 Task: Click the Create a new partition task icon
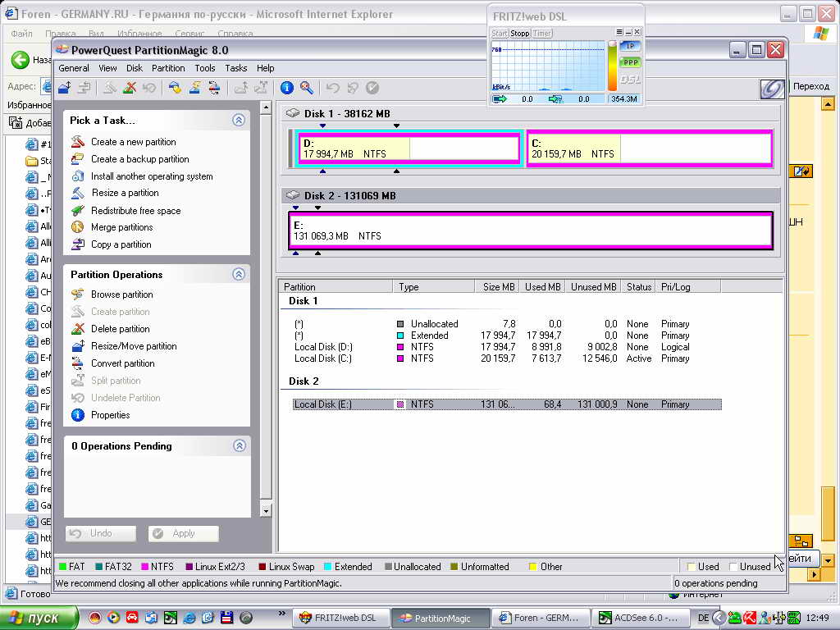click(x=78, y=141)
